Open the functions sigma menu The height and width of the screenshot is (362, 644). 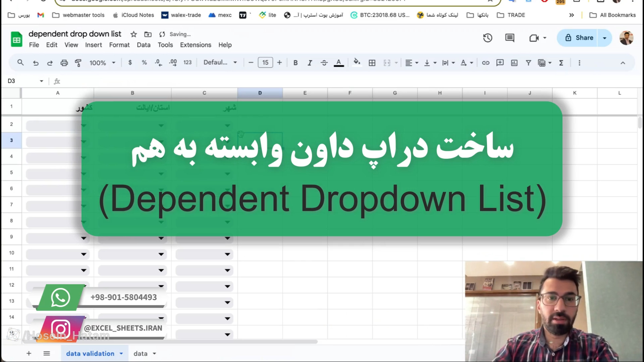click(x=561, y=63)
